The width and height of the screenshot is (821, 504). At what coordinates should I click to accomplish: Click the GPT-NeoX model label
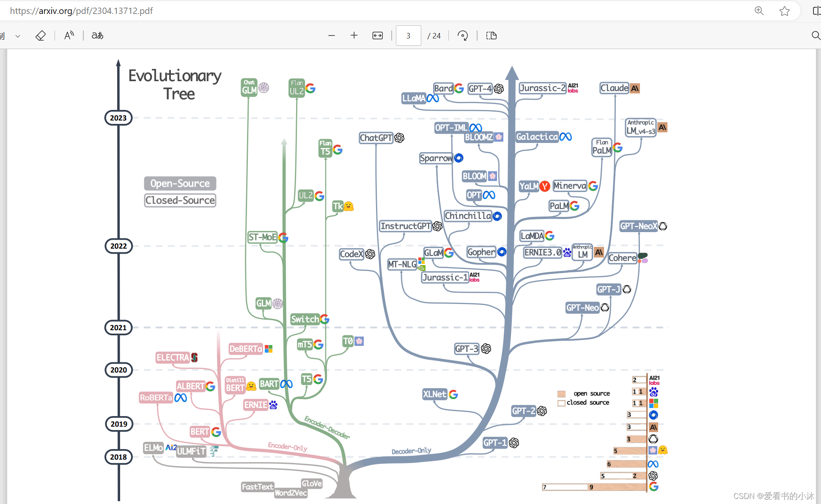pos(639,226)
